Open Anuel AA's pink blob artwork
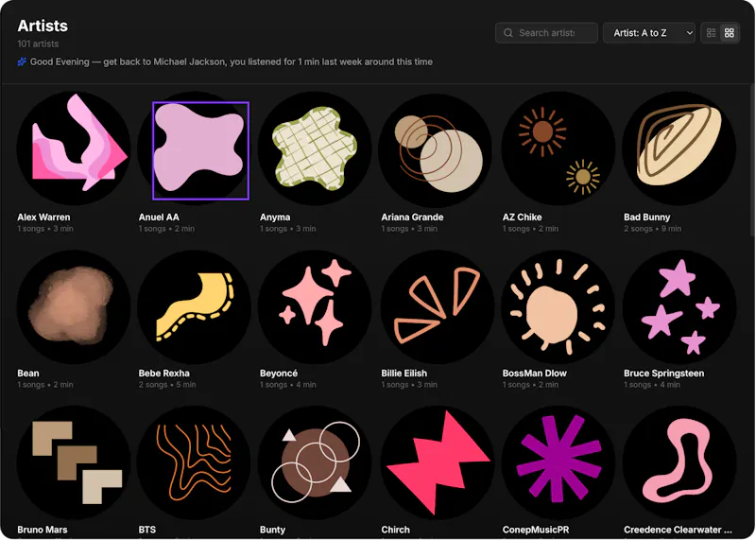756x540 pixels. click(x=195, y=148)
